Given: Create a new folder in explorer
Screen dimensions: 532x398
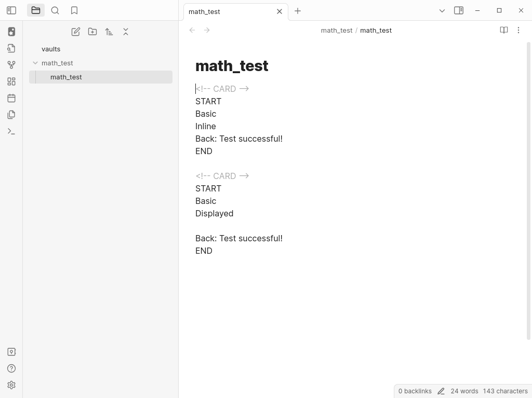Looking at the screenshot, I should click(x=92, y=32).
